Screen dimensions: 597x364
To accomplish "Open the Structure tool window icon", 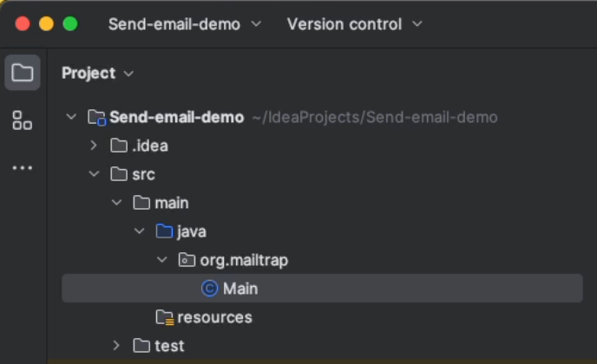I will point(23,120).
